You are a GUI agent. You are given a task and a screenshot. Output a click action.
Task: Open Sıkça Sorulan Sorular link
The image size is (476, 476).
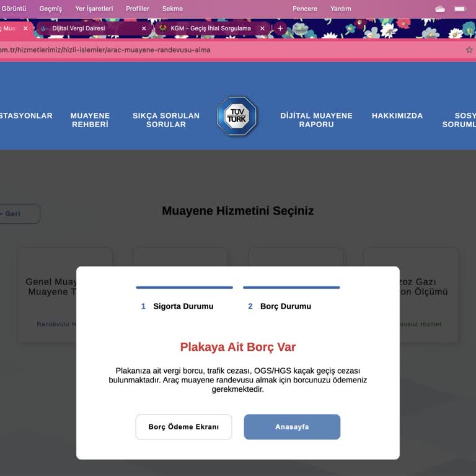166,120
